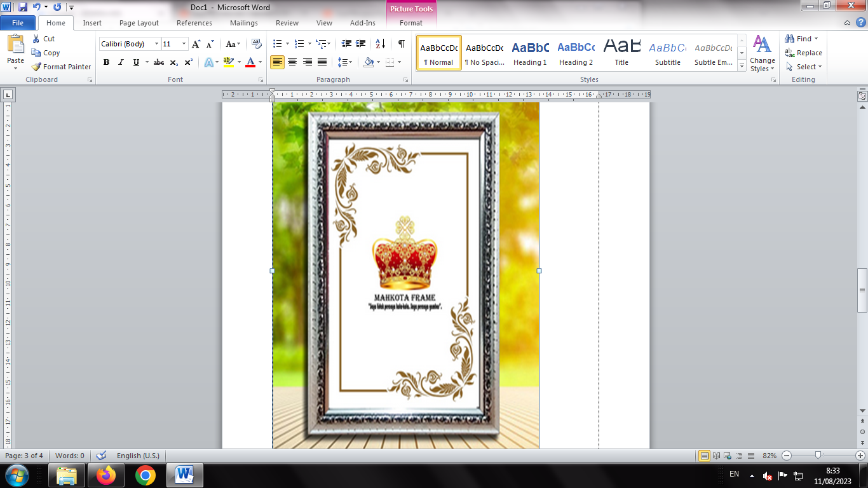This screenshot has width=868, height=488.
Task: Click the 82% zoom level button
Action: pyautogui.click(x=770, y=456)
